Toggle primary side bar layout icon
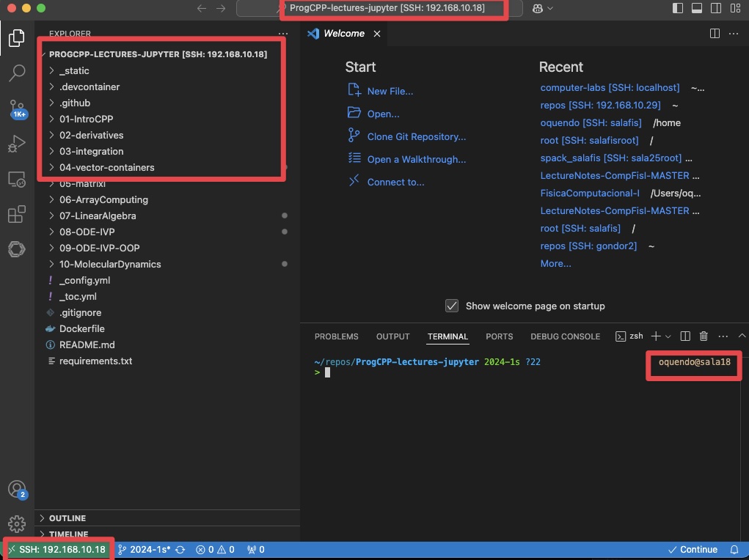 677,8
